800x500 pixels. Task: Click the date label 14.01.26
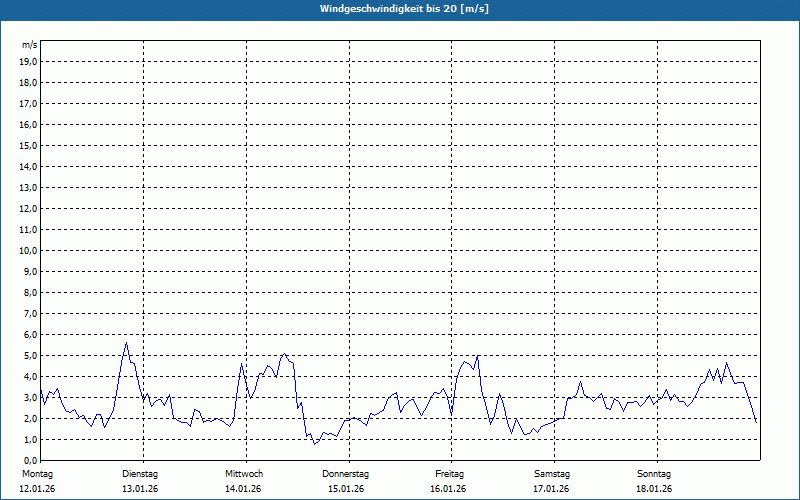(x=243, y=489)
